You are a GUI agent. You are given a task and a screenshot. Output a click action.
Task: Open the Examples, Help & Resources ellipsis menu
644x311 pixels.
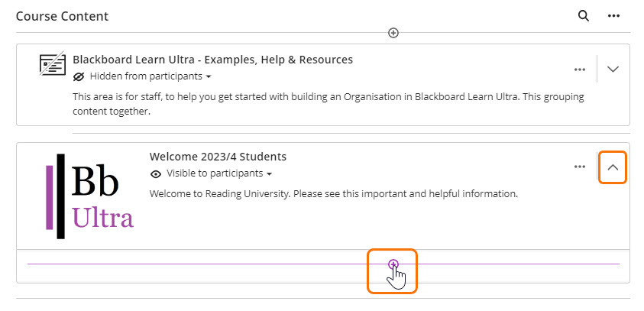579,70
